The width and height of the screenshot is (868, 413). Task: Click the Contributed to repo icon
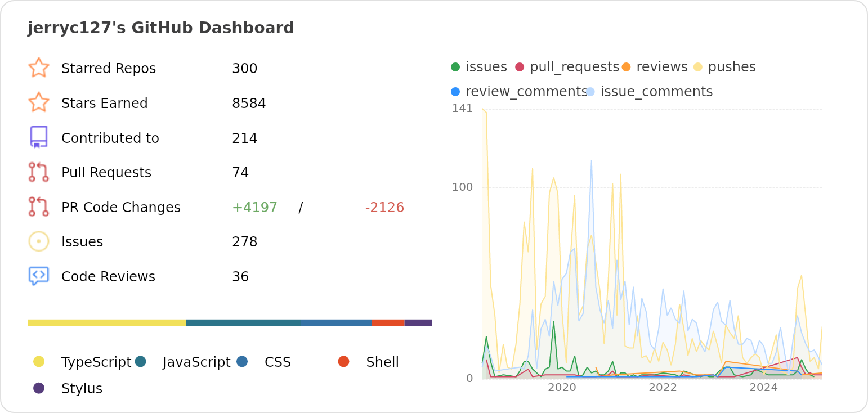tap(39, 137)
